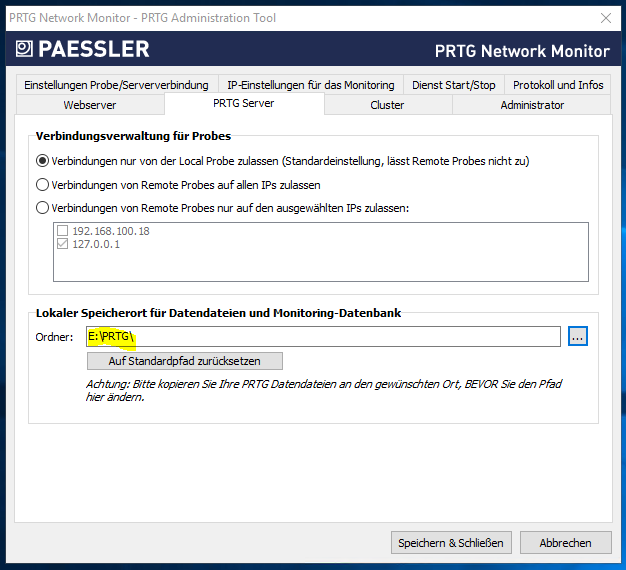Select the PRTG Server tab
This screenshot has width=626, height=570.
coord(244,103)
